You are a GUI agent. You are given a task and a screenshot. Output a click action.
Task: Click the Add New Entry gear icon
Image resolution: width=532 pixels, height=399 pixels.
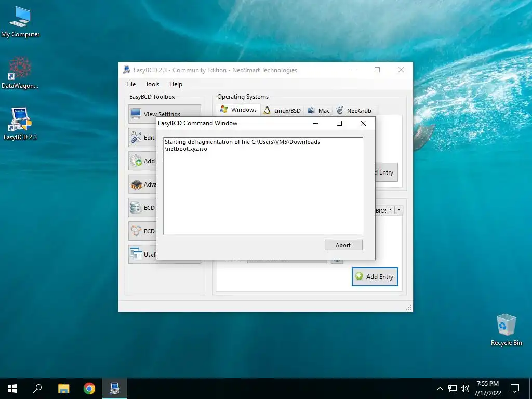[136, 161]
